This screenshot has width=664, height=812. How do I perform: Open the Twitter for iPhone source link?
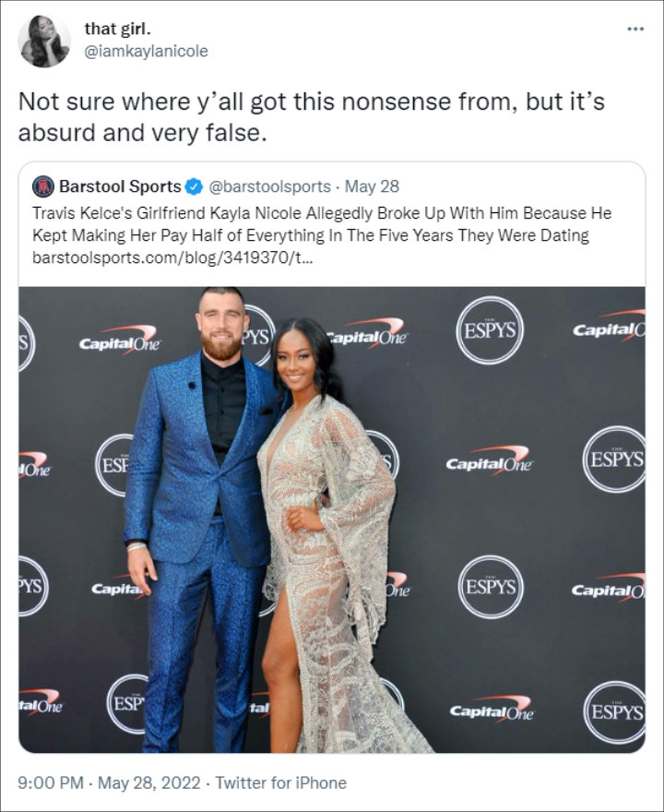click(x=281, y=782)
